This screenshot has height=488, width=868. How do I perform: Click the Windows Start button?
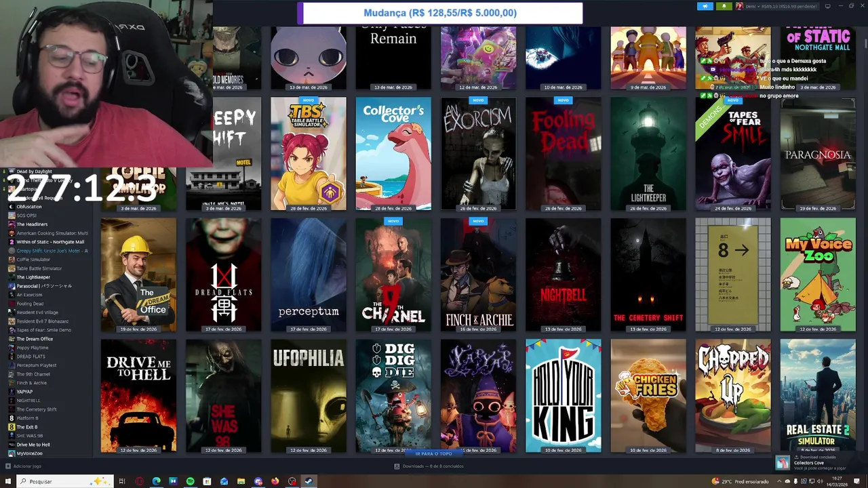(8, 481)
